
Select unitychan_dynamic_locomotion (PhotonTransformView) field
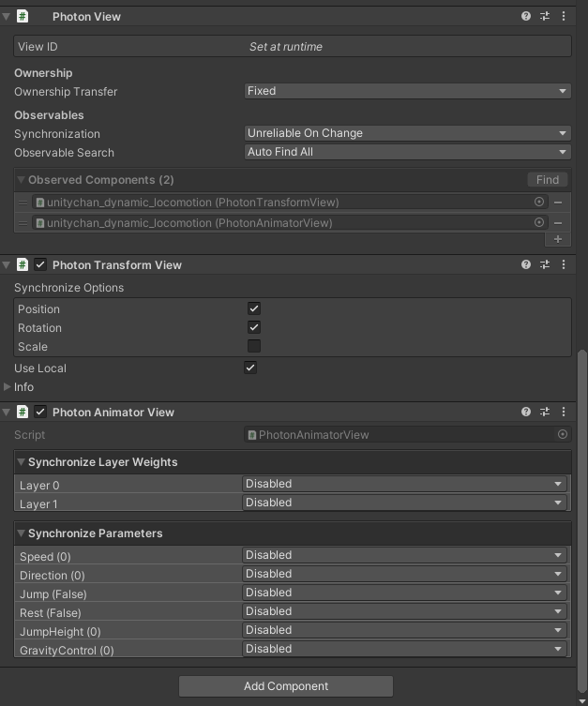[290, 203]
